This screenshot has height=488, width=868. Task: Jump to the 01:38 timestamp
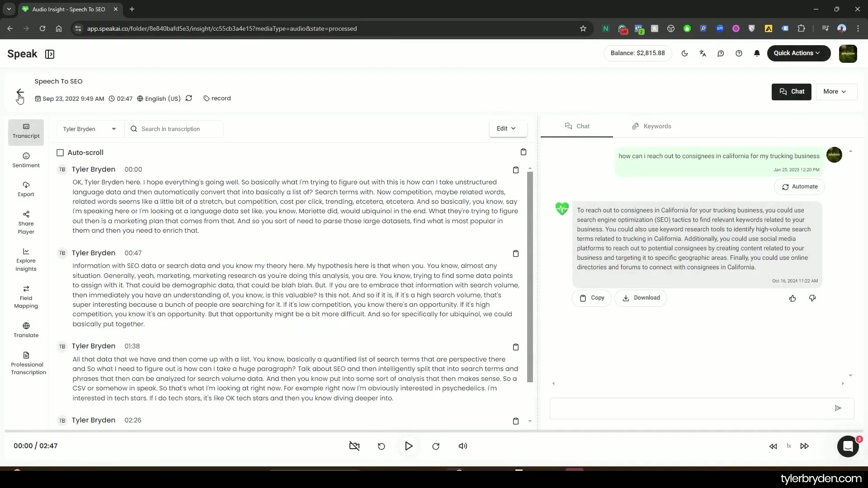[x=132, y=346]
